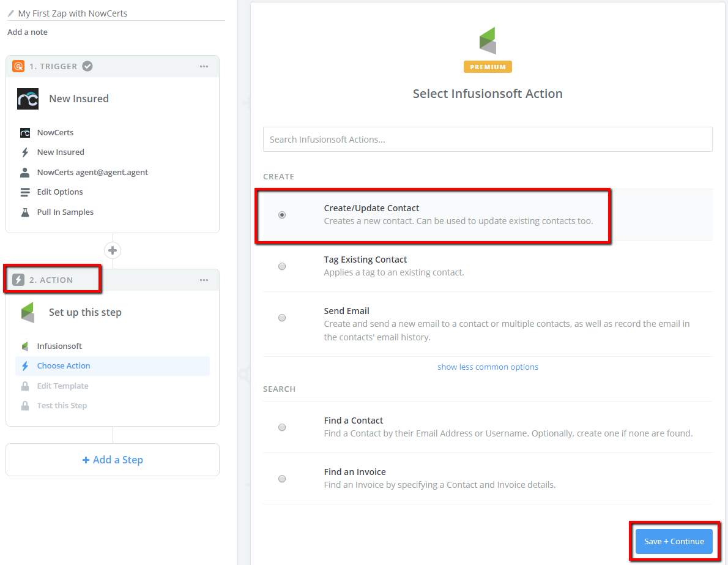
Task: Select the Create/Update Contact radio button
Action: 282,215
